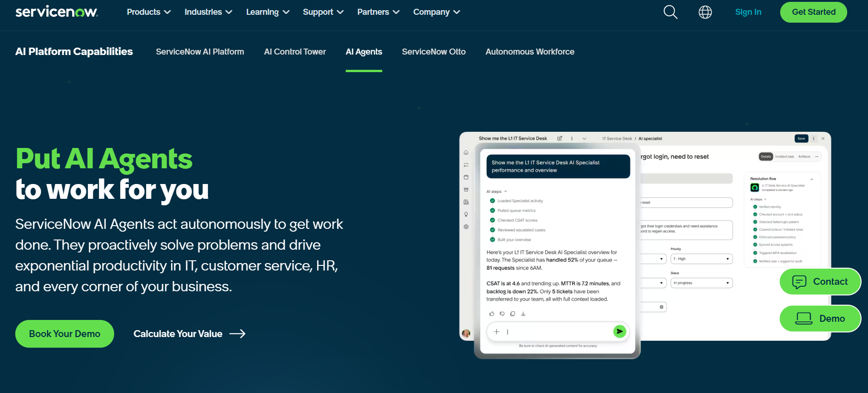Switch to the Incident task tab
The width and height of the screenshot is (868, 393).
pos(784,157)
